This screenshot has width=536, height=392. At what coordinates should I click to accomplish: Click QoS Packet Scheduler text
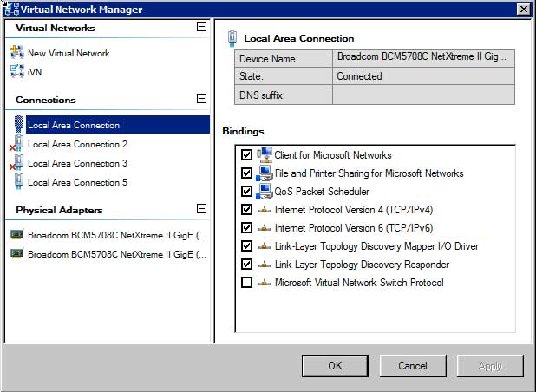tap(322, 192)
